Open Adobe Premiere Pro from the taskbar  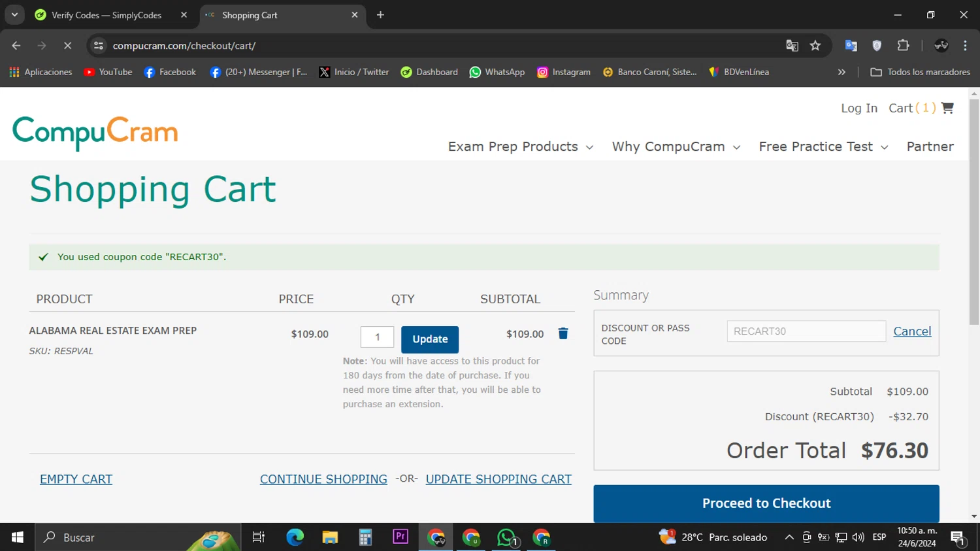click(x=400, y=537)
